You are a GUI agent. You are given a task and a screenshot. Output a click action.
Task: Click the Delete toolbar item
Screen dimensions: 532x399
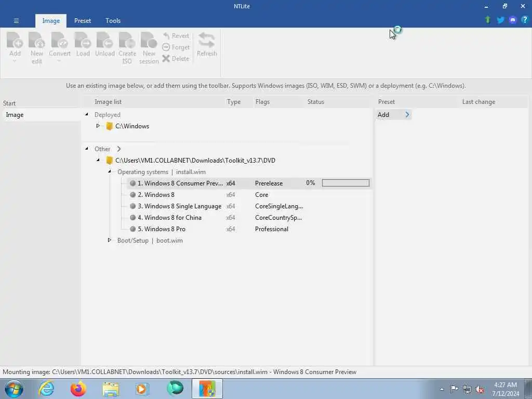coord(176,58)
